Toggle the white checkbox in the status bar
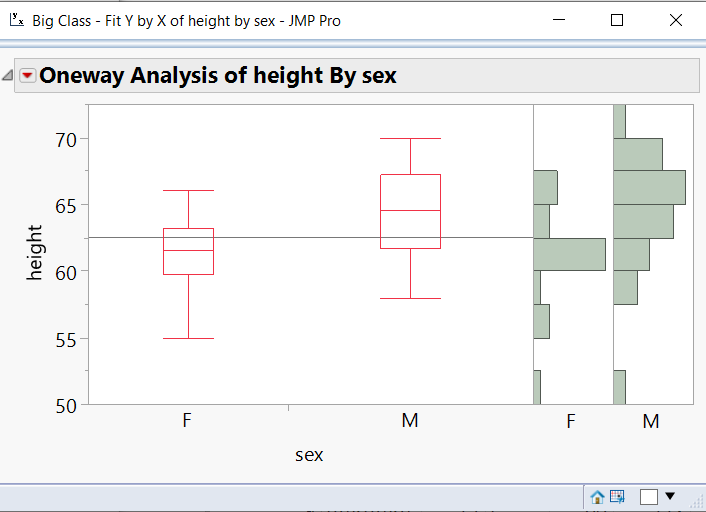This screenshot has height=512, width=706. (x=648, y=497)
